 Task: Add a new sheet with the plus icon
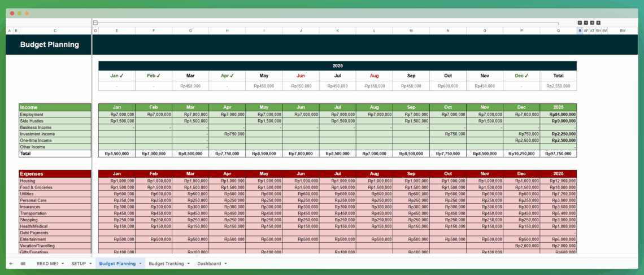(x=11, y=264)
